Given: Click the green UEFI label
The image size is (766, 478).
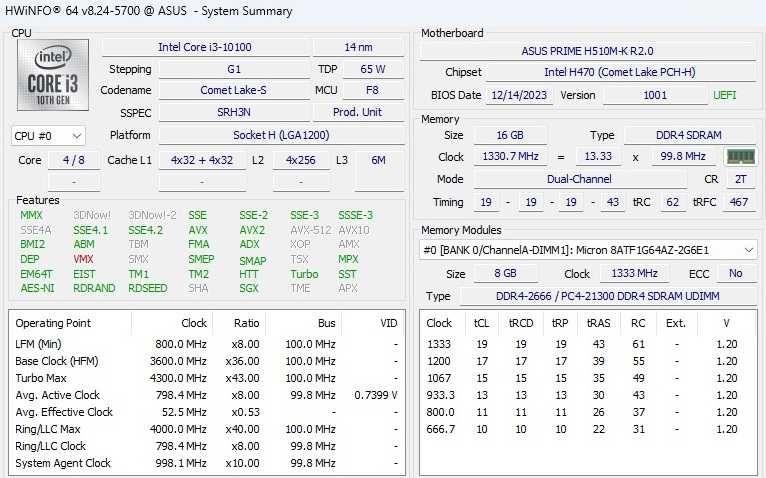Looking at the screenshot, I should click(x=724, y=95).
